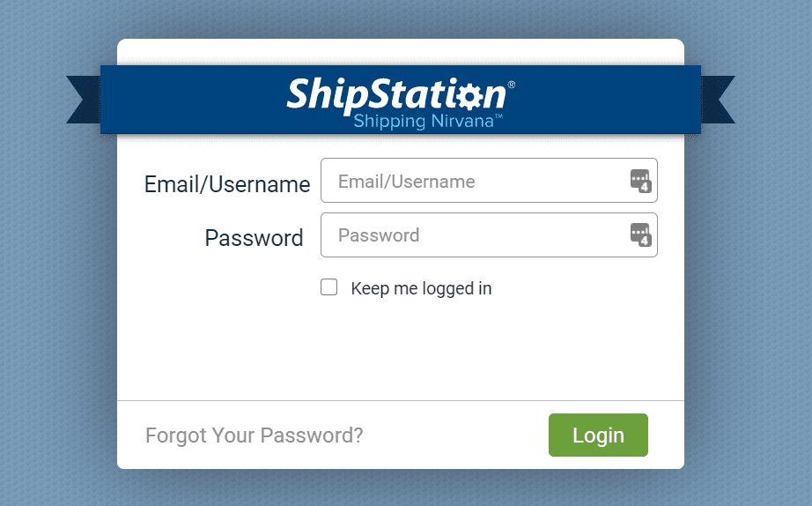Click the Email/Username field label
The image size is (812, 506).
[x=227, y=184]
